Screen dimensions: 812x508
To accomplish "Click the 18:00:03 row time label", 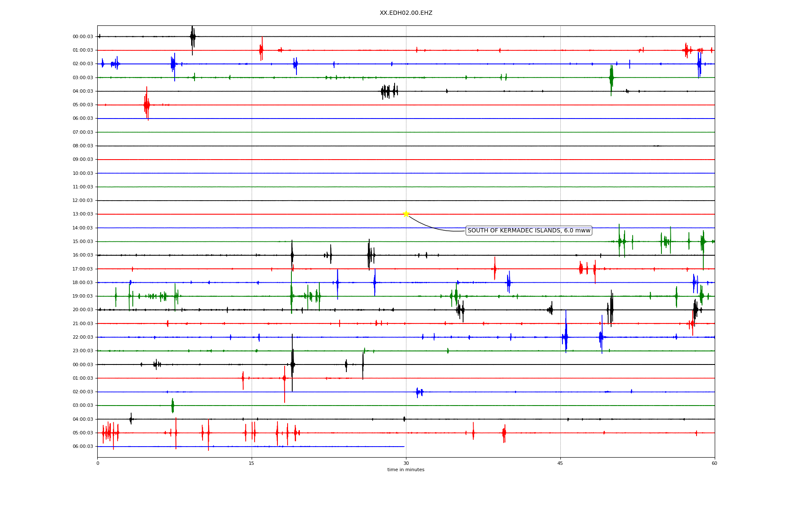I will click(x=83, y=283).
